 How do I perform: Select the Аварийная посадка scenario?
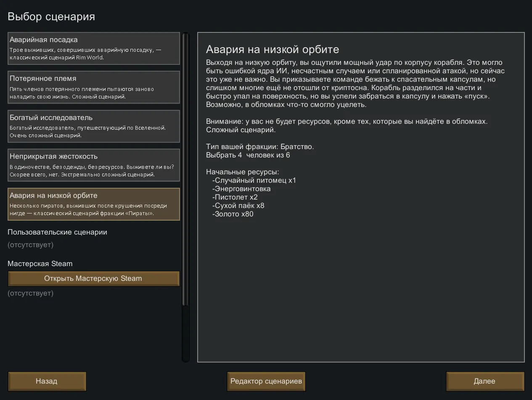(x=93, y=48)
